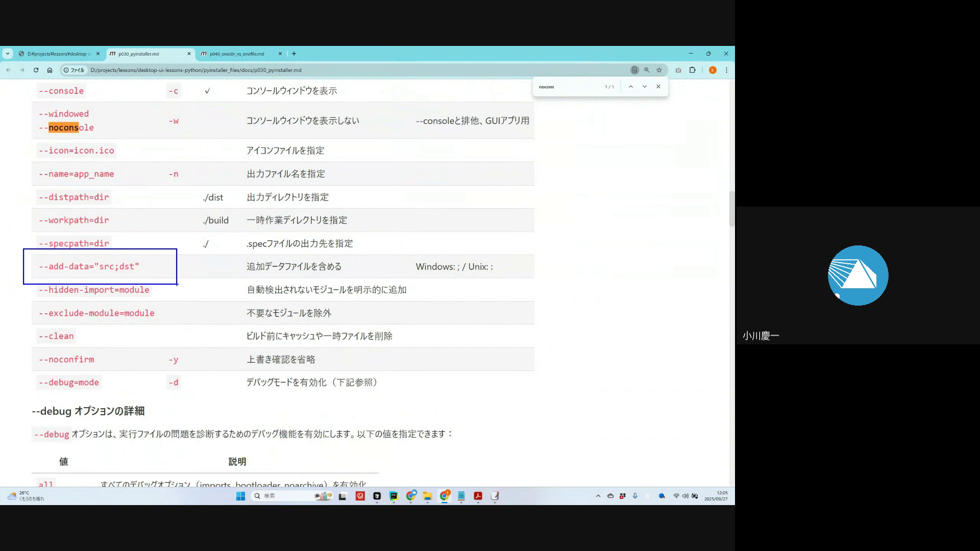This screenshot has height=551, width=980.
Task: Open a new browser tab
Action: coord(294,54)
